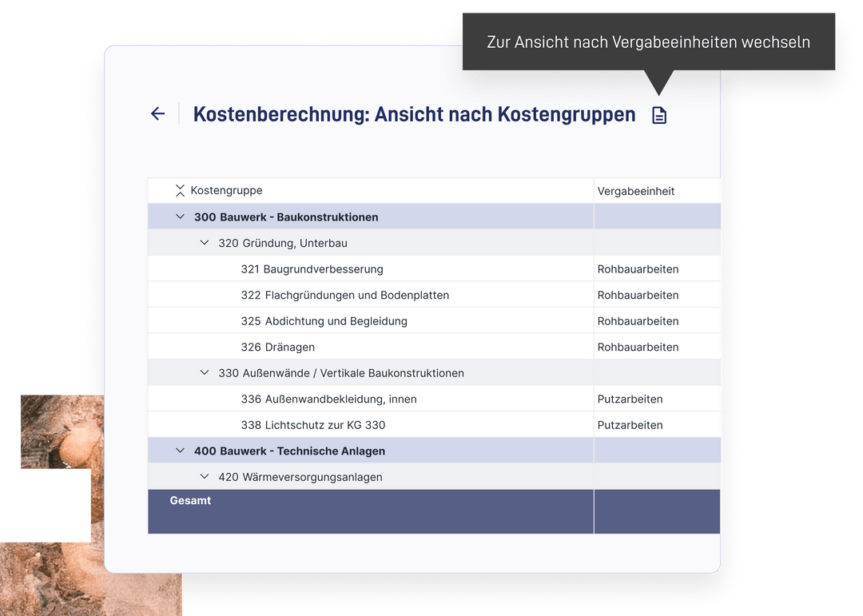The image size is (863, 616).
Task: Collapse the 320 Gründung, Unterbau section
Action: pyautogui.click(x=204, y=242)
